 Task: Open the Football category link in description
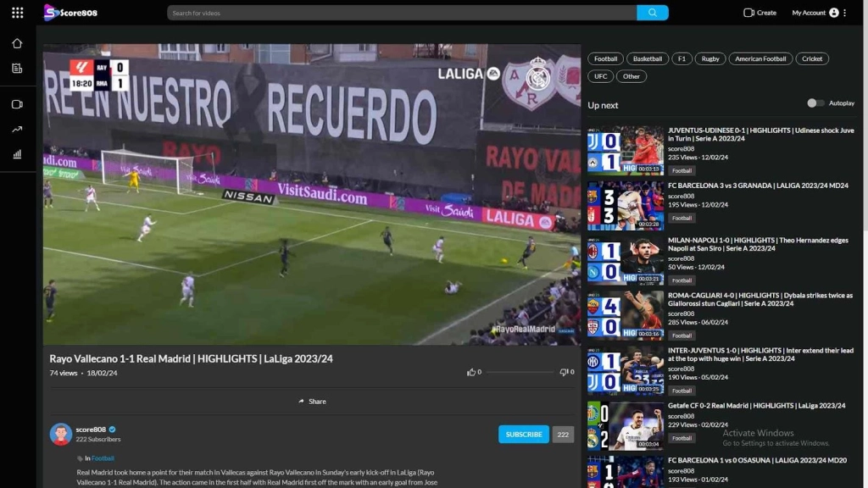103,458
